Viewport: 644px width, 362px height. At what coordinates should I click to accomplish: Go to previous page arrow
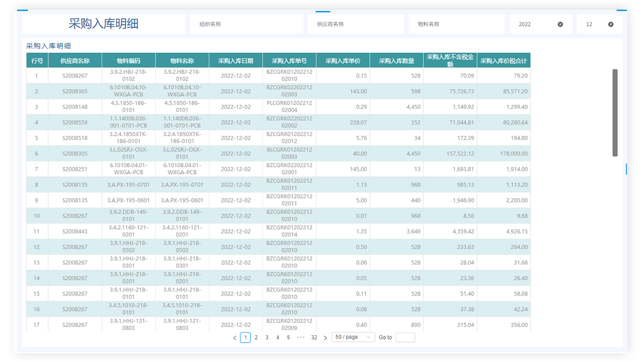tap(235, 338)
